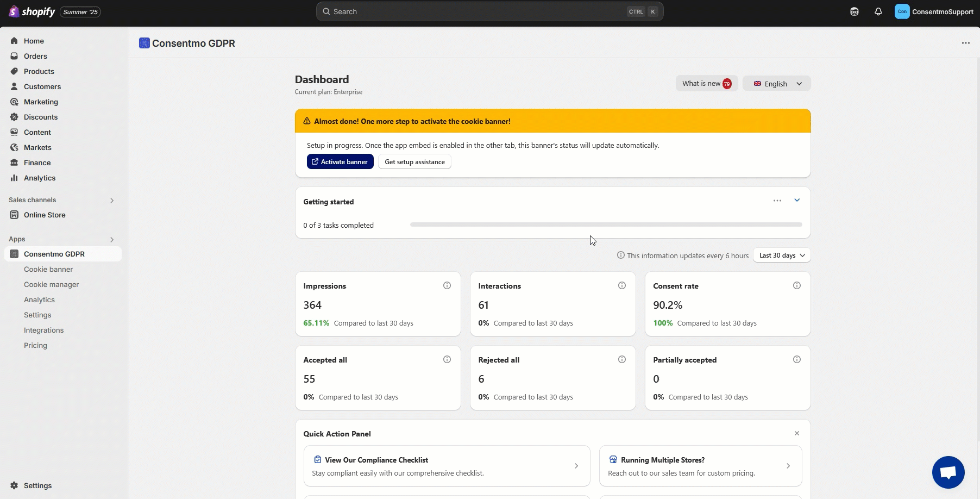Click the update-frequency info icon
This screenshot has width=980, height=499.
[620, 255]
